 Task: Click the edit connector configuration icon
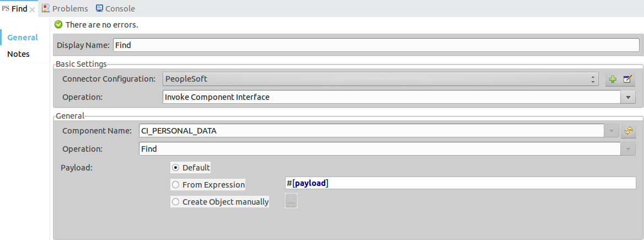[x=627, y=79]
